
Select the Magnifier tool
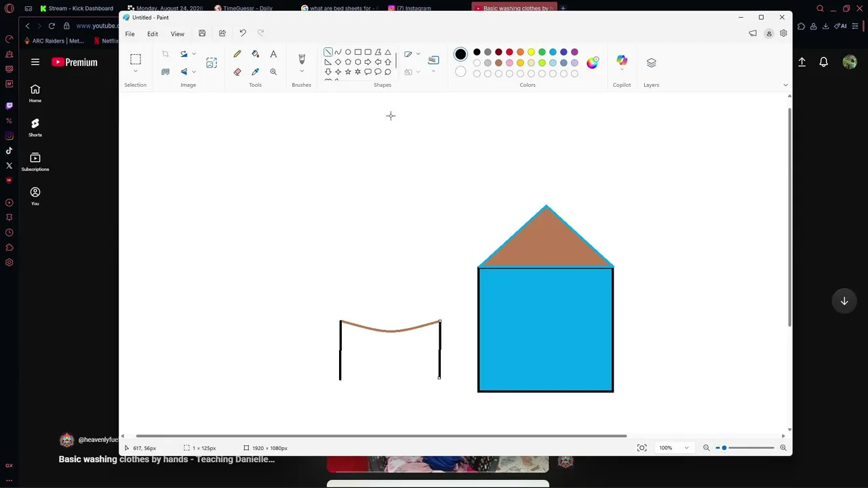tap(273, 72)
